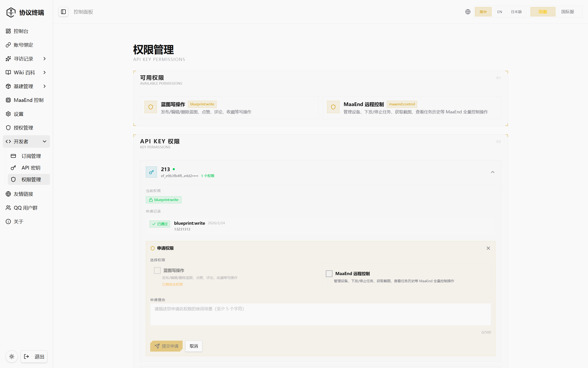Click the 友情链接 globe icon

(8, 194)
